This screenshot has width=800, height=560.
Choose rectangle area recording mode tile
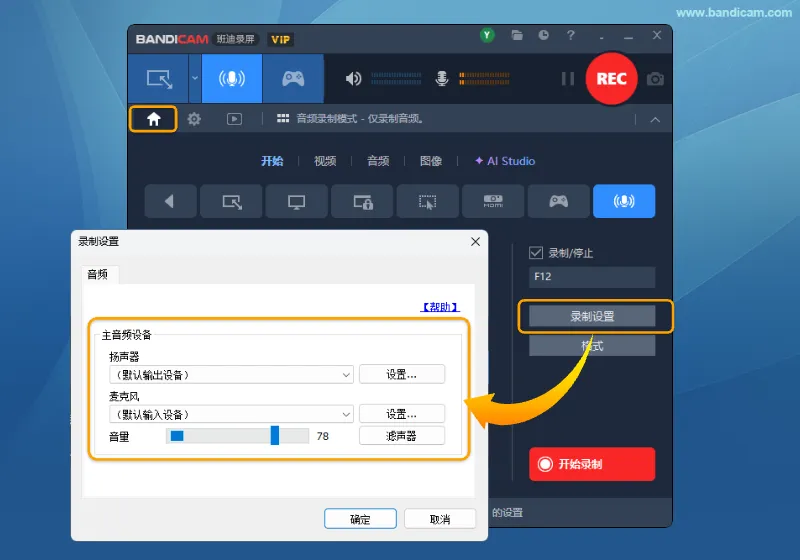232,201
